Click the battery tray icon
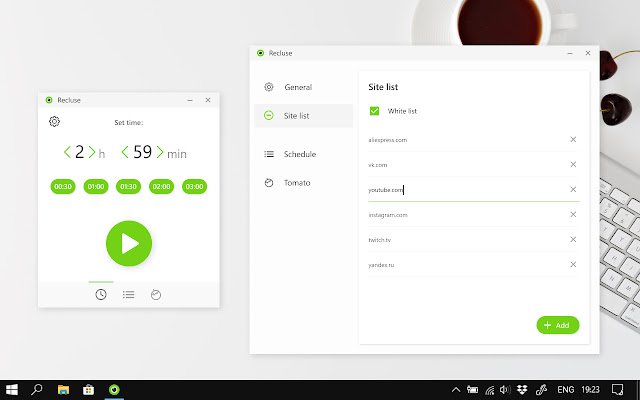Image resolution: width=640 pixels, height=400 pixels. (473, 390)
